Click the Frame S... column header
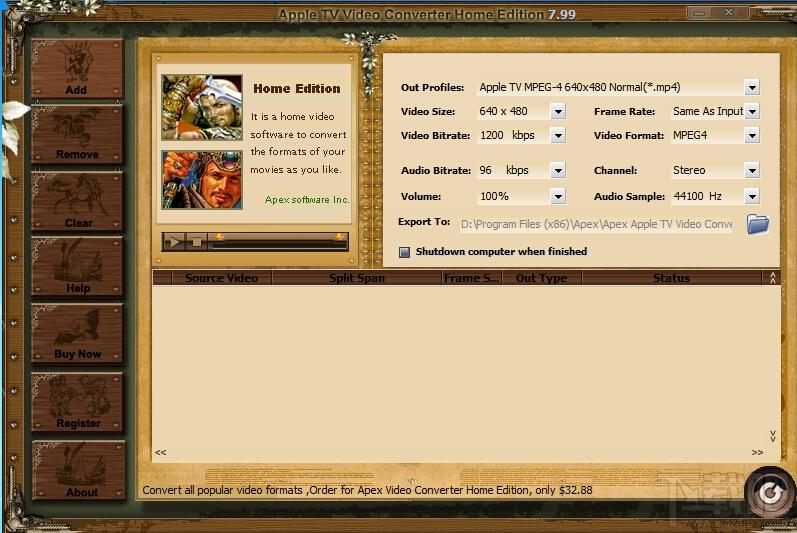Screen dimensions: 797x533 (x=472, y=278)
